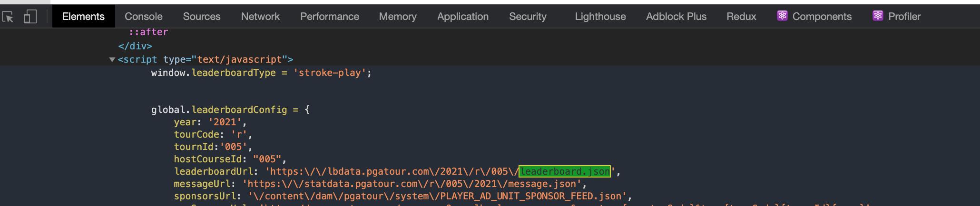Collapse the script element disclosure triangle
This screenshot has width=980, height=206.
112,60
